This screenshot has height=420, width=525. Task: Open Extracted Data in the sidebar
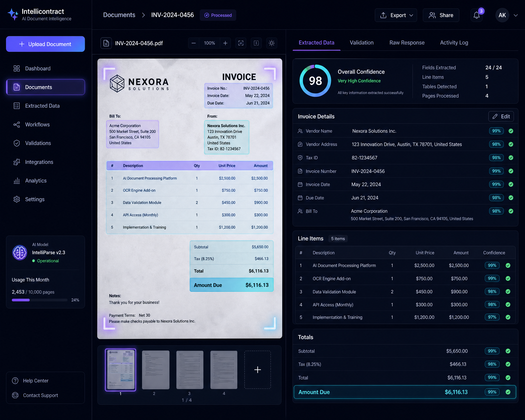click(45, 106)
